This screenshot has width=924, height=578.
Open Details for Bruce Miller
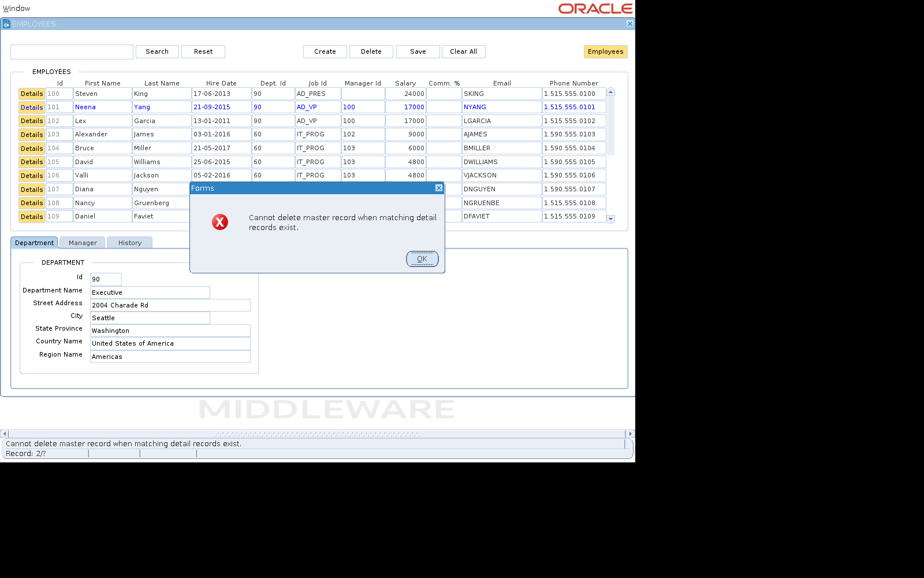[x=32, y=149]
